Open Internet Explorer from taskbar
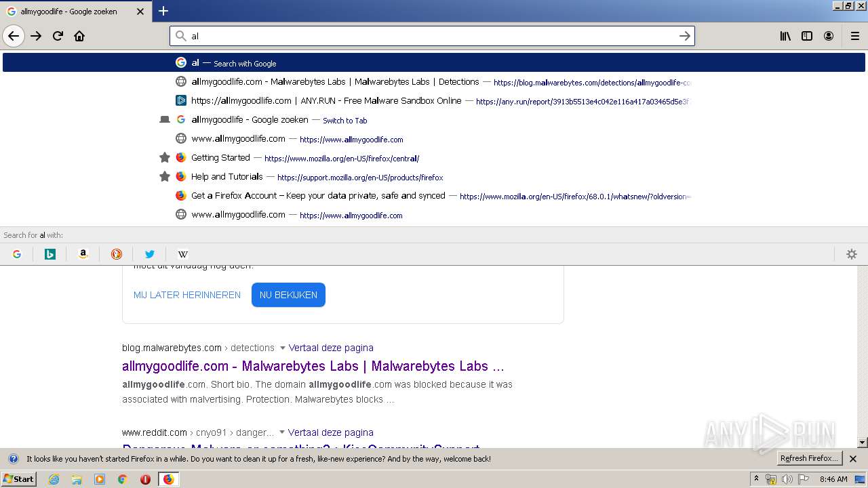This screenshot has width=868, height=488. click(54, 479)
